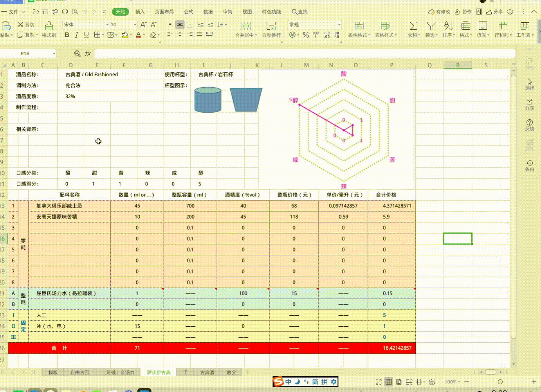Apply bold formatting to selected cell
The image size is (541, 392).
[x=67, y=35]
